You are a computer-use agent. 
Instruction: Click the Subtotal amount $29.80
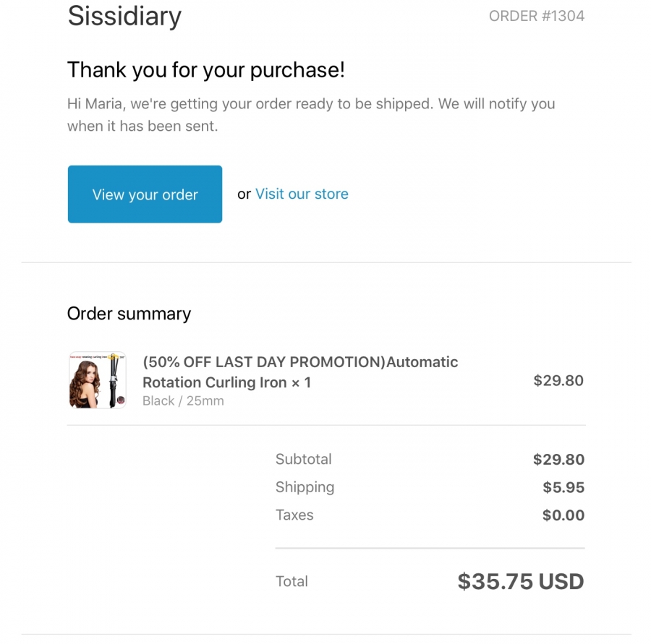click(559, 460)
